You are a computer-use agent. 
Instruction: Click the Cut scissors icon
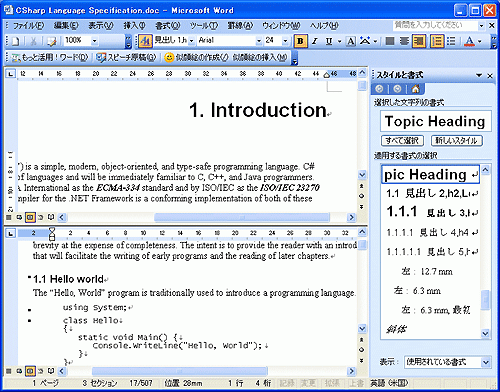coord(33,41)
